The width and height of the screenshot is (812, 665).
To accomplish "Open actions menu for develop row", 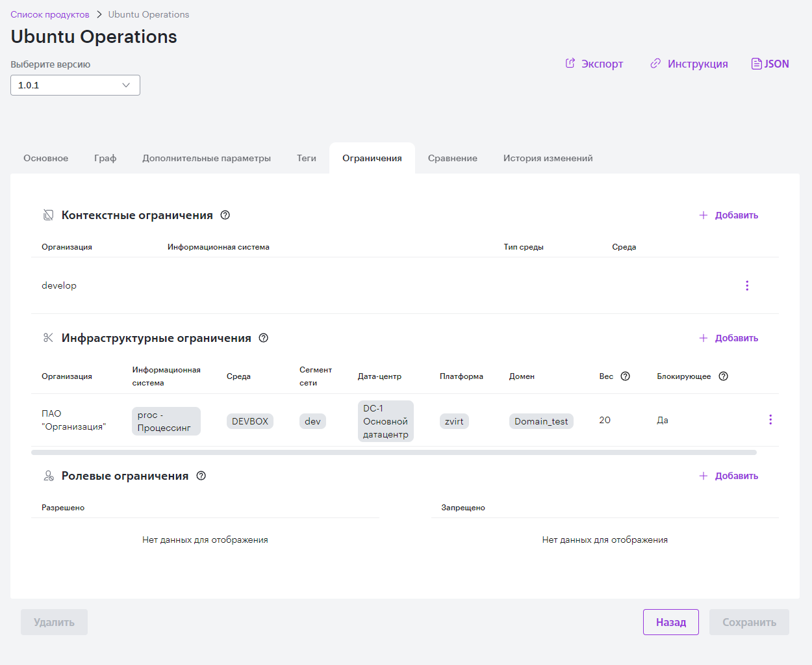I will tap(747, 285).
